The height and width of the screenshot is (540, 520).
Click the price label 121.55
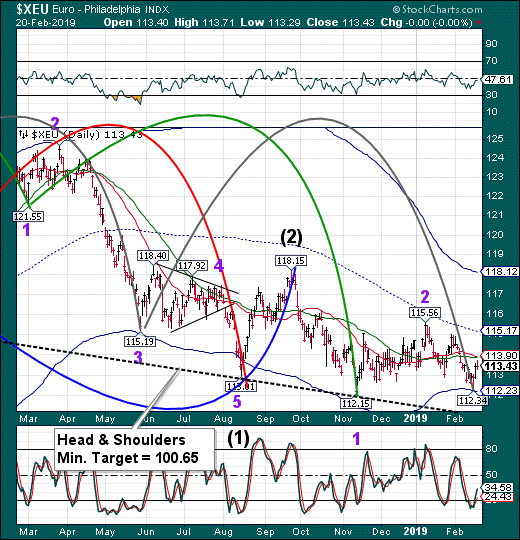click(x=28, y=216)
